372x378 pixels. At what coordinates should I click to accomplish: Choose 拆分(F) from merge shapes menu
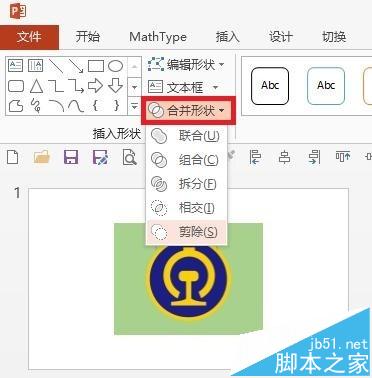click(186, 184)
